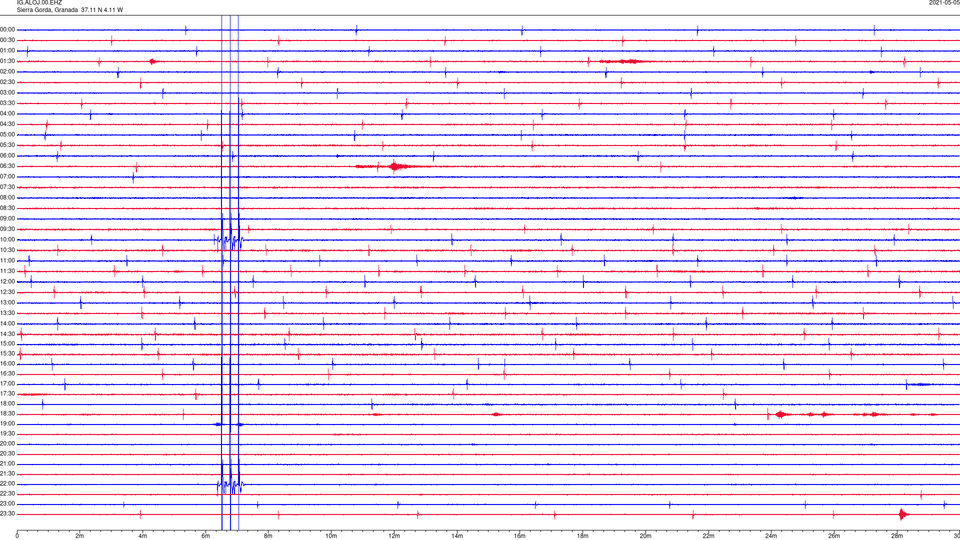Click the 6m tick on the minute axis
The height and width of the screenshot is (540, 960).
pyautogui.click(x=205, y=536)
